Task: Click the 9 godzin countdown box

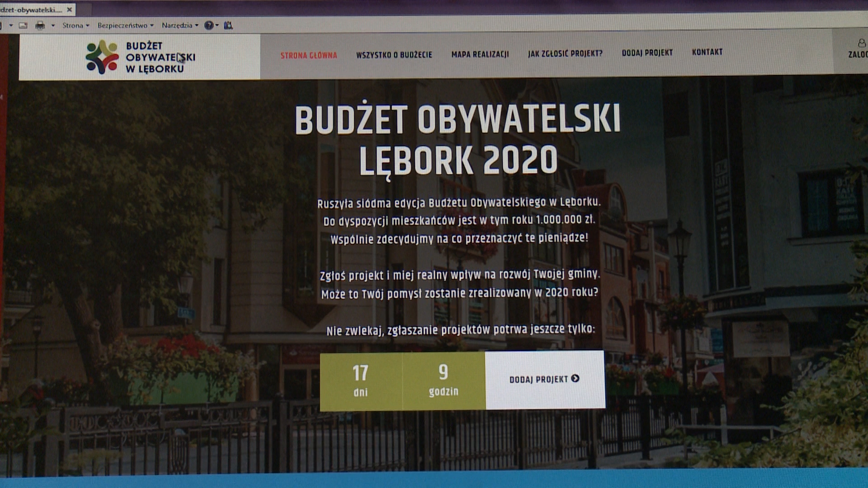Action: pyautogui.click(x=443, y=381)
